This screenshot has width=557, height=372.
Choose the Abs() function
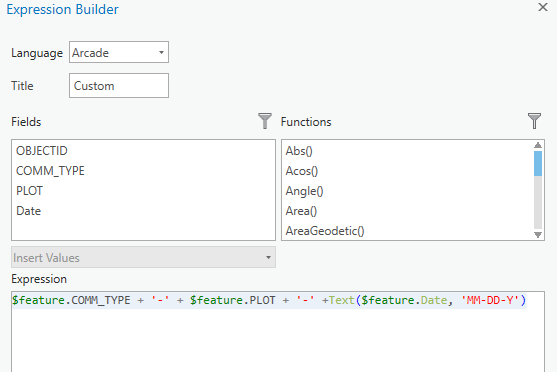[x=299, y=151]
